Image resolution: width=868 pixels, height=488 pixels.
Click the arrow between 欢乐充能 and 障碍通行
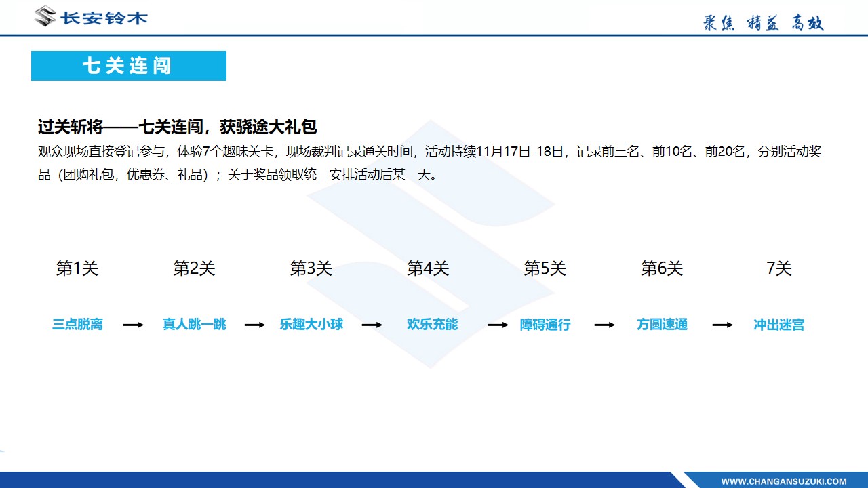(498, 325)
